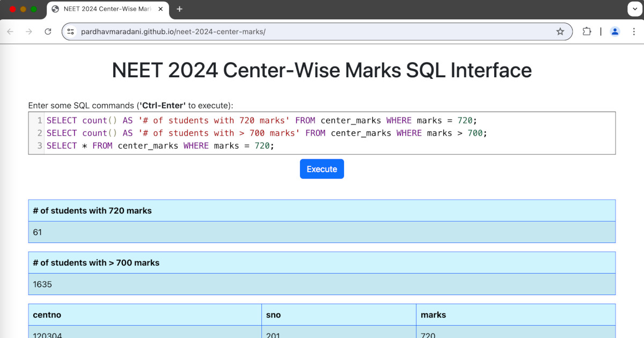The height and width of the screenshot is (338, 644).
Task: Open the Chrome profile avatar
Action: (x=615, y=32)
